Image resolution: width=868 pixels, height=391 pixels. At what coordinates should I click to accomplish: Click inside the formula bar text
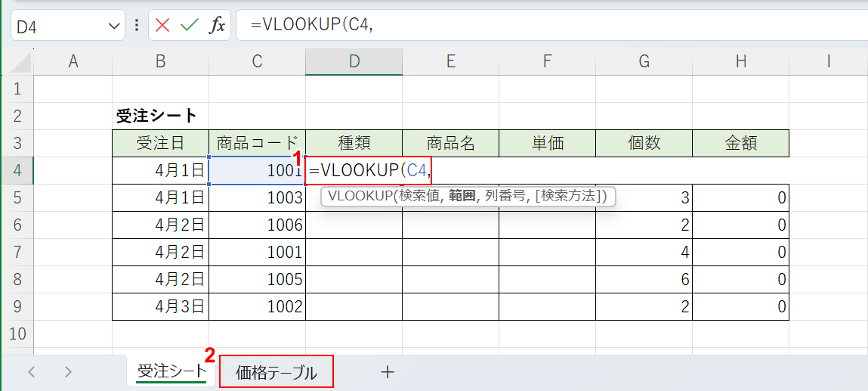click(x=529, y=26)
